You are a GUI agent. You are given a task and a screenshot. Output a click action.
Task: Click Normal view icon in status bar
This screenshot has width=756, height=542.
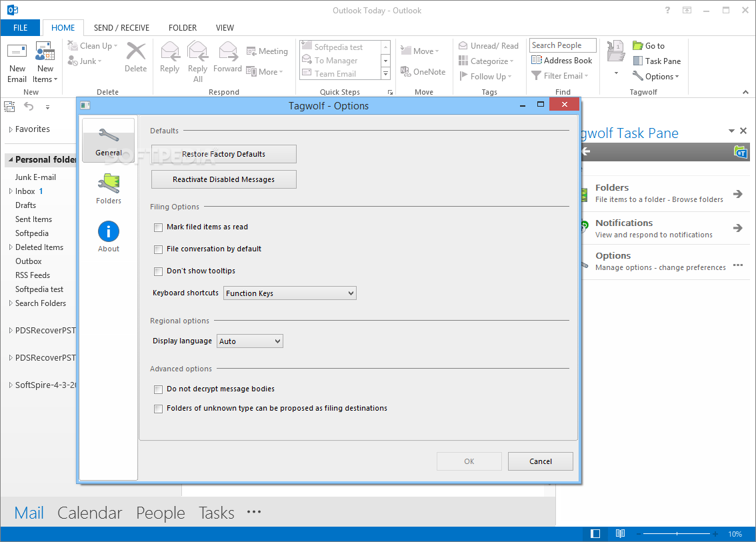595,533
